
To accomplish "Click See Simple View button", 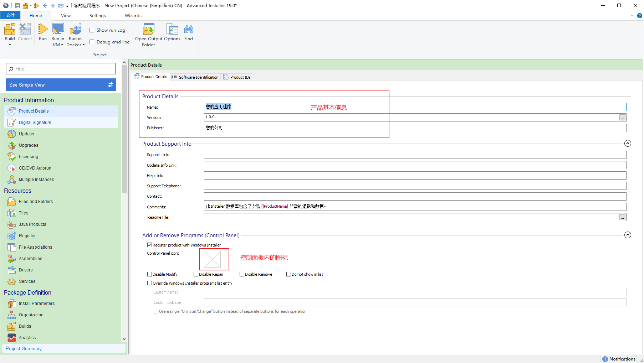I will [61, 85].
